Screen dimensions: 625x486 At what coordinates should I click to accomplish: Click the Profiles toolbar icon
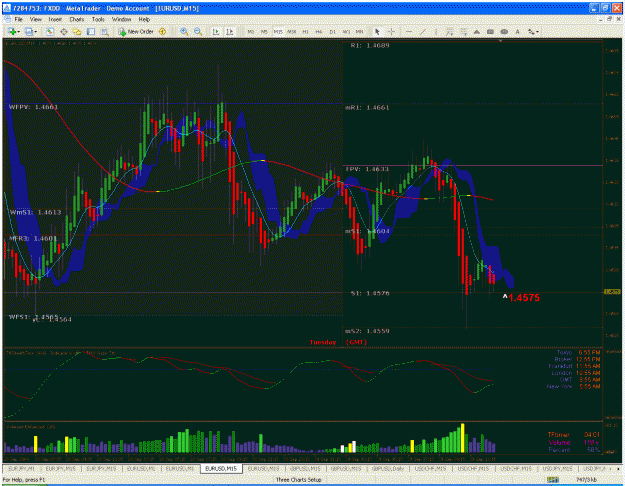tap(29, 31)
